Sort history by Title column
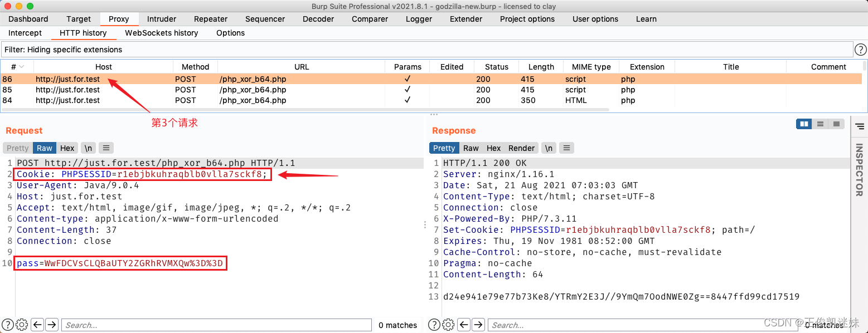The image size is (868, 333). [731, 67]
